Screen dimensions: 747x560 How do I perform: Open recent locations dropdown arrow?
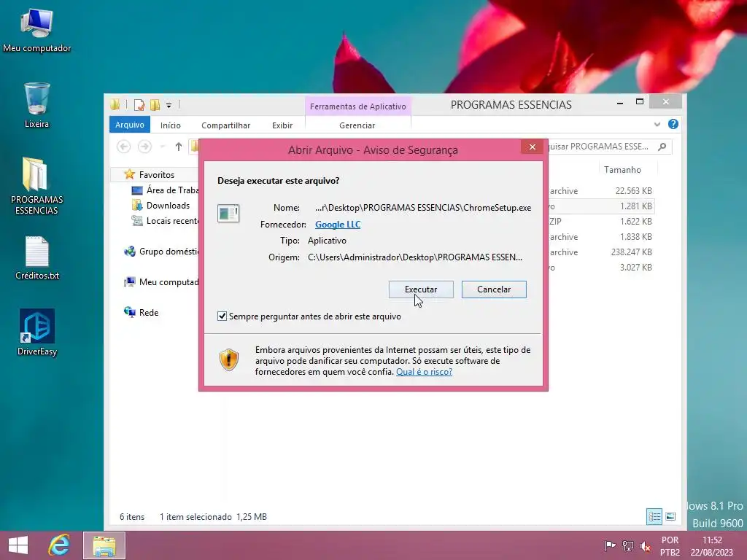[162, 147]
